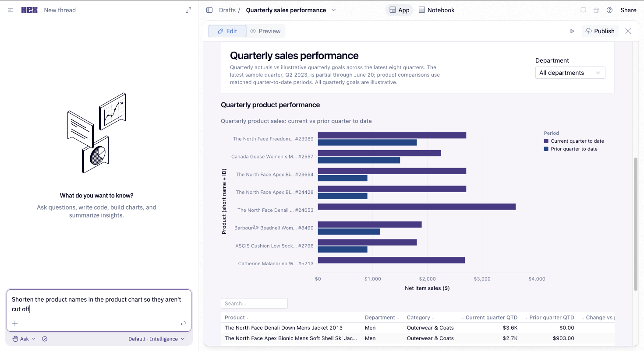This screenshot has height=351, width=644.
Task: Open the Default · Intelligence model dropdown
Action: (x=157, y=339)
